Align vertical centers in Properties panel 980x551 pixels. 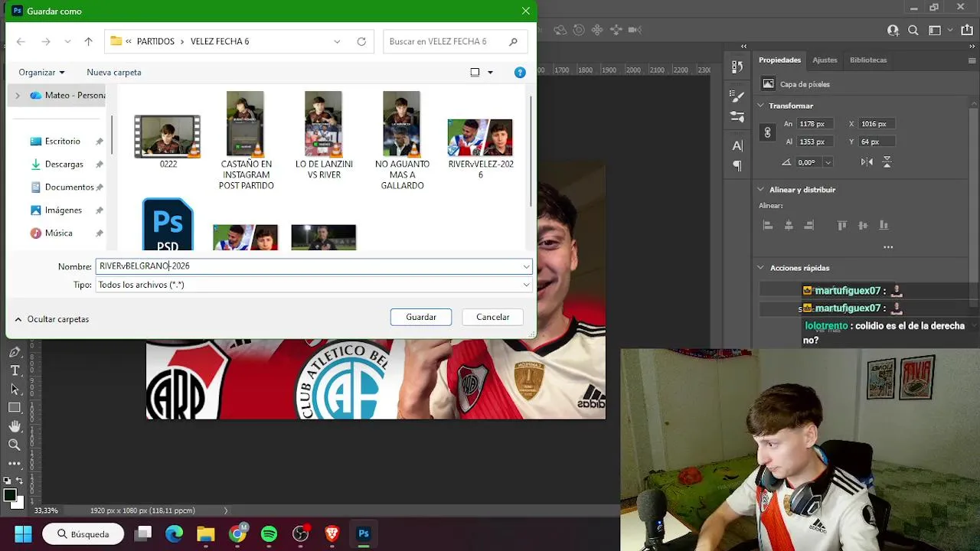click(x=863, y=225)
